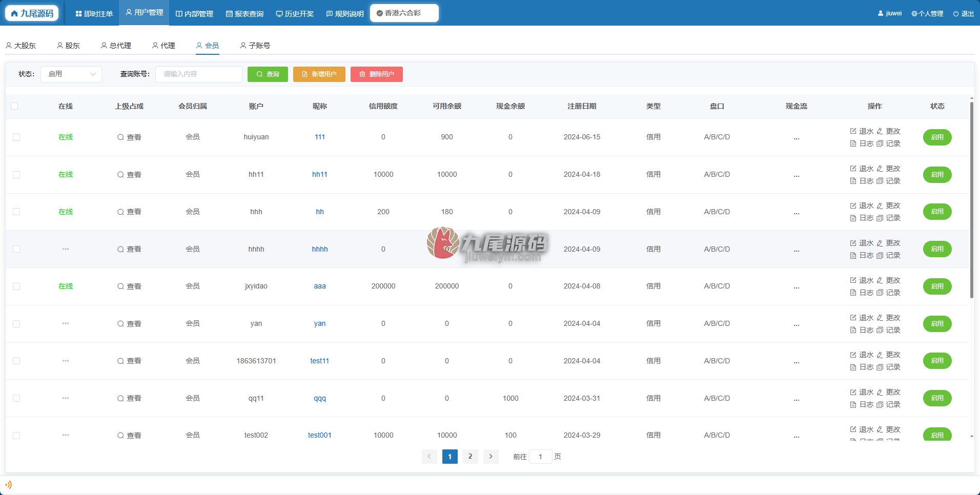Go to previous page arrow
Viewport: 980px width, 495px height.
click(x=430, y=457)
